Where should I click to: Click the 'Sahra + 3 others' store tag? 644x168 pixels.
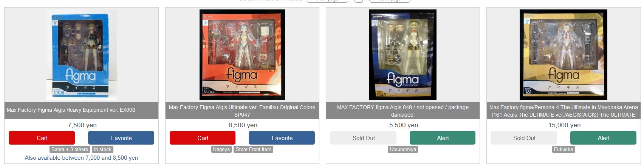70,149
